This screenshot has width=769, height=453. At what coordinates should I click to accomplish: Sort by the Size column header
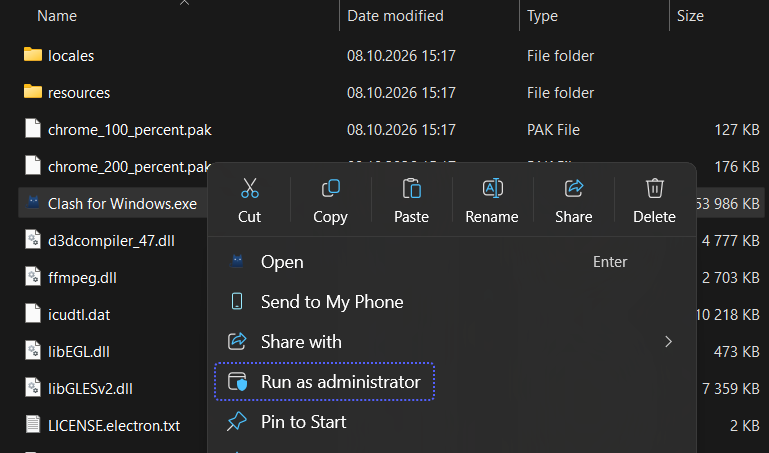click(x=690, y=16)
